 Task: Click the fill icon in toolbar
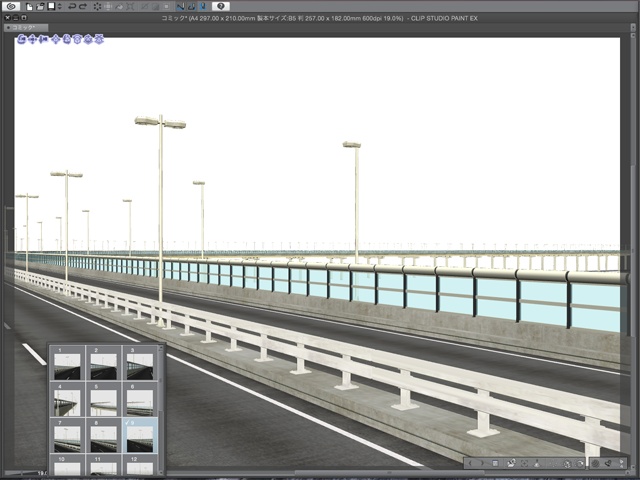tap(119, 7)
